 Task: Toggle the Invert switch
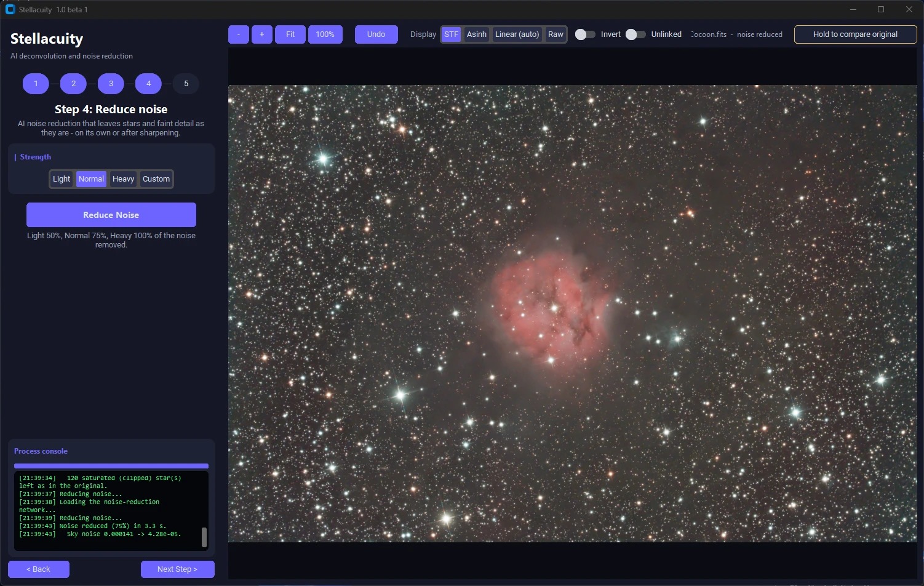coord(585,34)
